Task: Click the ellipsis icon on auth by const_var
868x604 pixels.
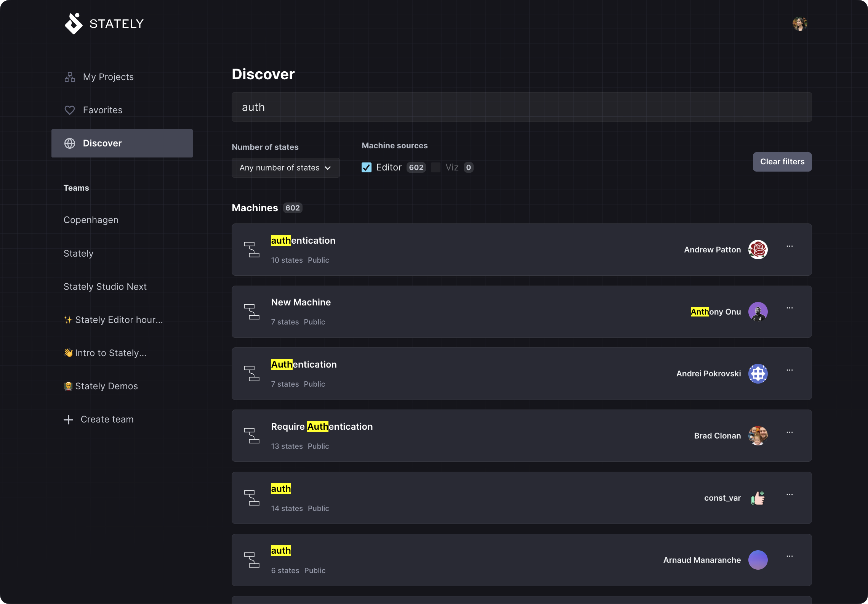Action: click(x=790, y=496)
